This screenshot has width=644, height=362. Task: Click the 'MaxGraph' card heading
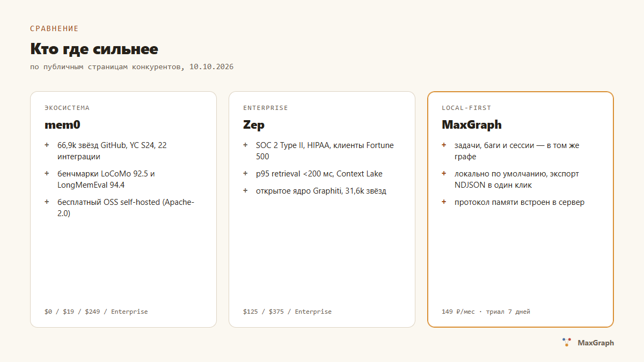pyautogui.click(x=472, y=125)
